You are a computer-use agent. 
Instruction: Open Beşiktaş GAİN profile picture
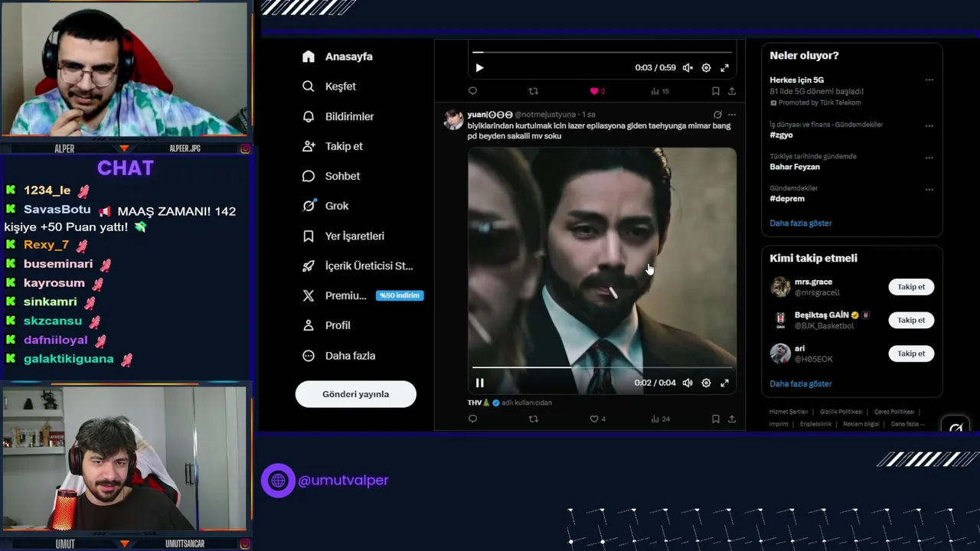click(780, 320)
